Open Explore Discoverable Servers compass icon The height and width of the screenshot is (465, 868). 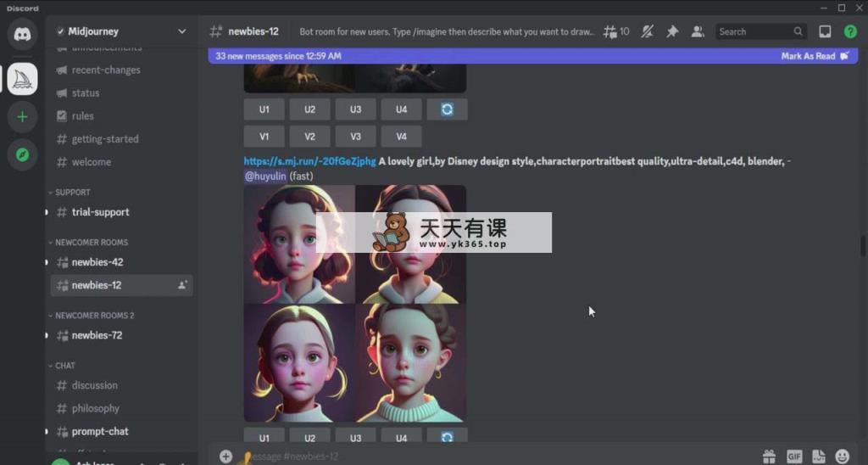tap(22, 154)
